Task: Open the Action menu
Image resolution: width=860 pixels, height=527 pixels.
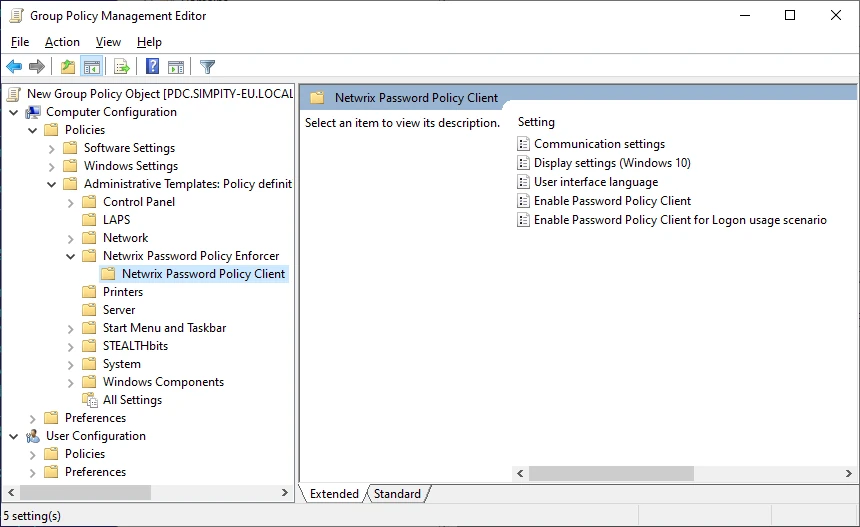Action: click(x=62, y=42)
